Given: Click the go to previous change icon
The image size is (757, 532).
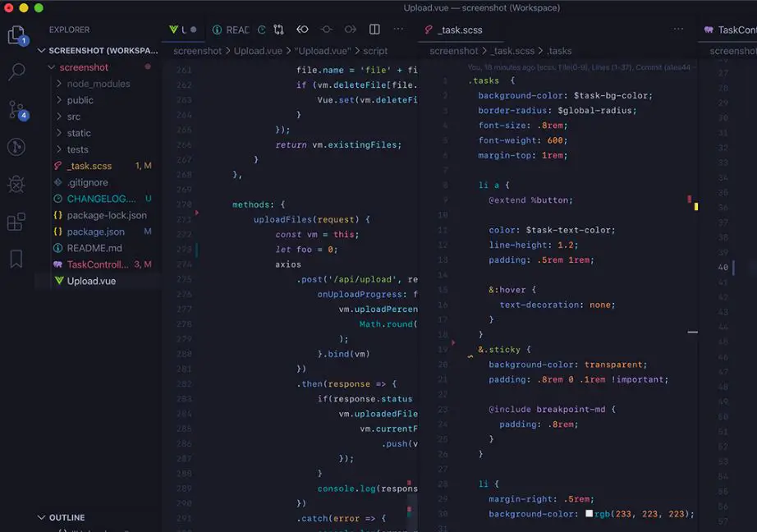Looking at the screenshot, I should [x=302, y=30].
